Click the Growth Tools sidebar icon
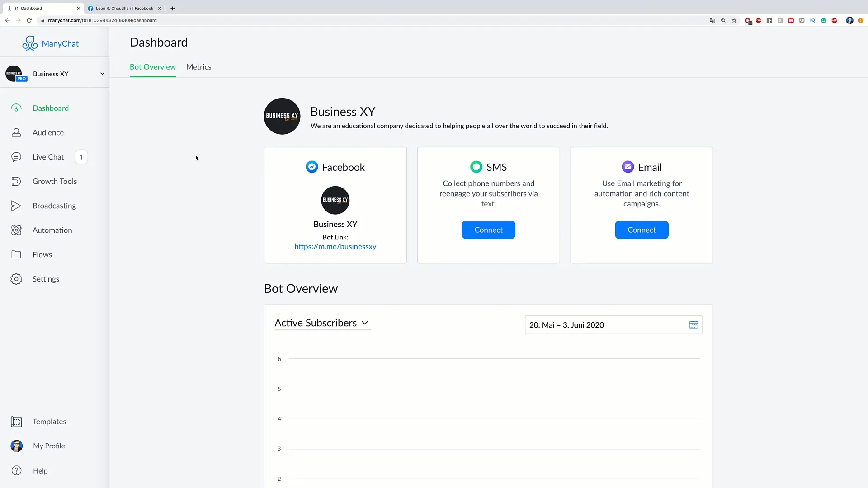 coord(16,181)
